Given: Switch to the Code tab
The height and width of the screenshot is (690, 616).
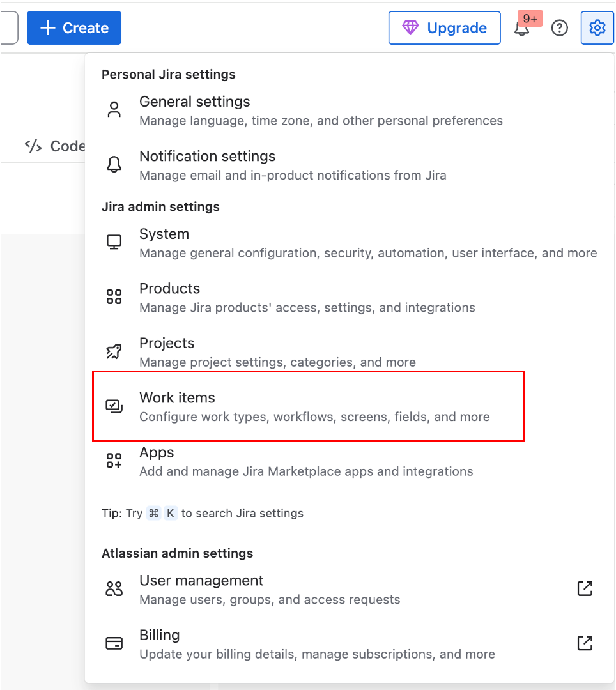Looking at the screenshot, I should pos(55,146).
